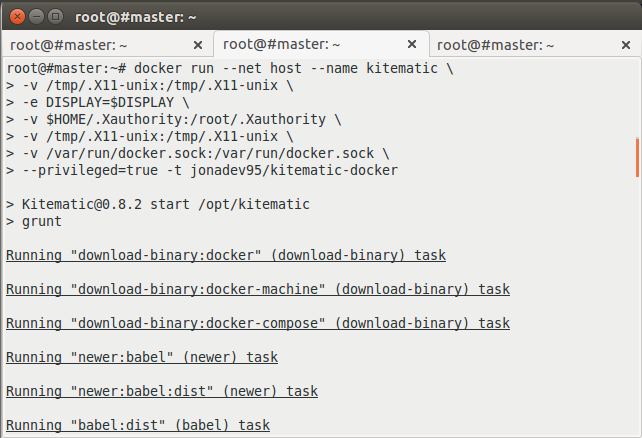The image size is (642, 438).
Task: Click the orange scrollbar thumb
Action: pos(637,158)
